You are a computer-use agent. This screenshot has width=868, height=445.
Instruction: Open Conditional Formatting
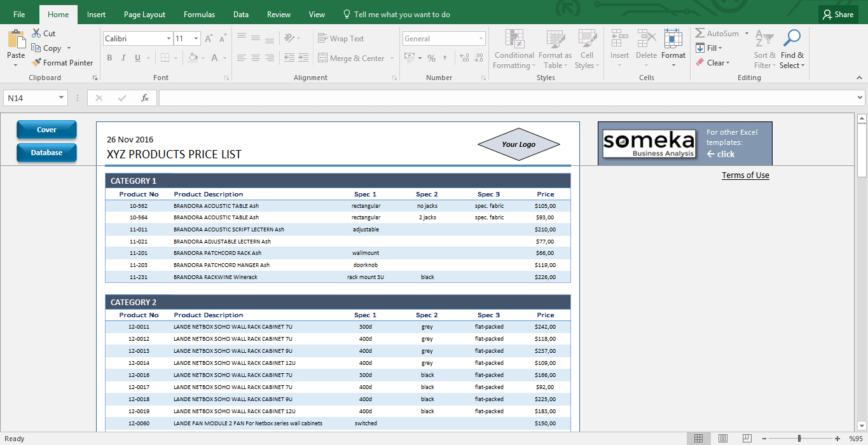[514, 49]
